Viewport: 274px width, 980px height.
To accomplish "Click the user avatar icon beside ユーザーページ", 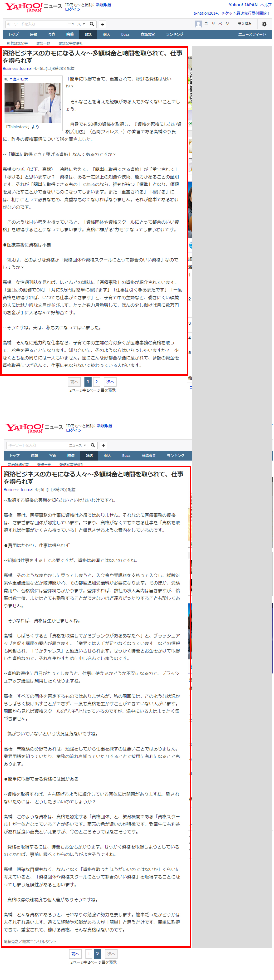I will click(x=198, y=24).
